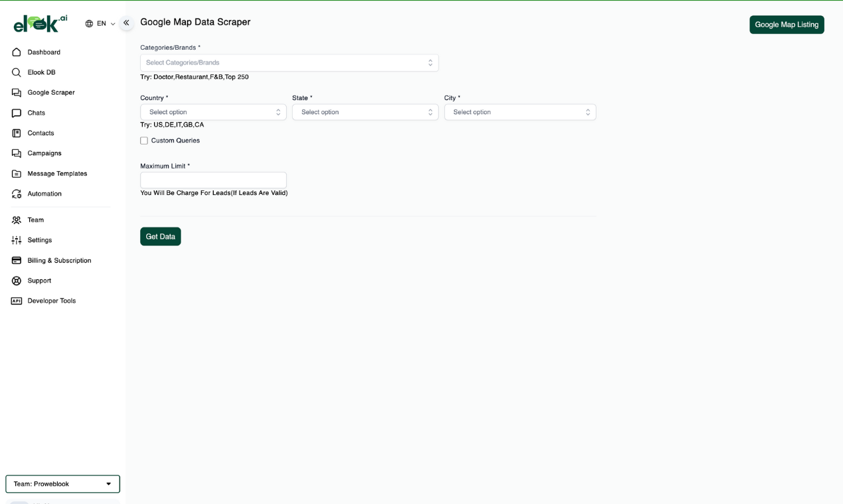
Task: Collapse the sidebar with double-chevron button
Action: (x=126, y=23)
